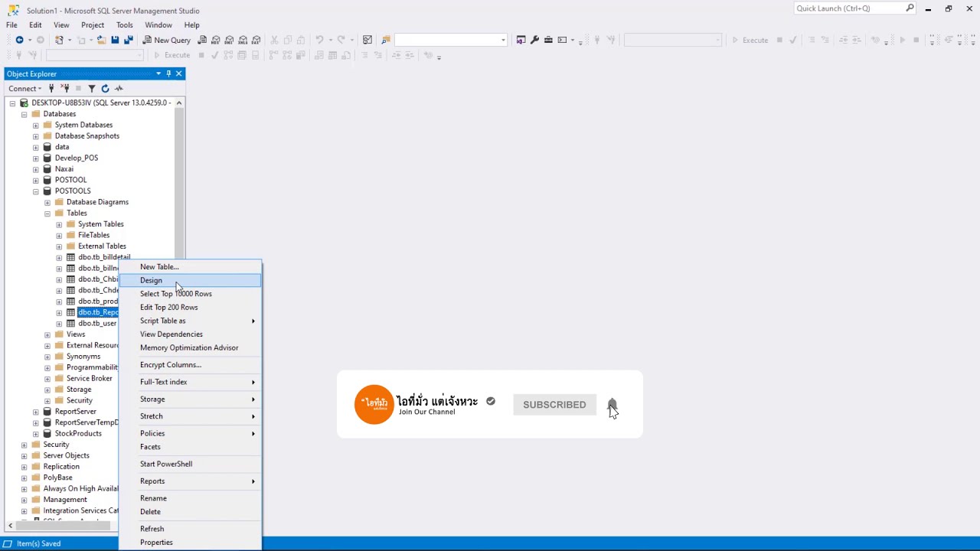Viewport: 980px width, 551px height.
Task: Expand the Full-Text index submenu
Action: coord(190,382)
